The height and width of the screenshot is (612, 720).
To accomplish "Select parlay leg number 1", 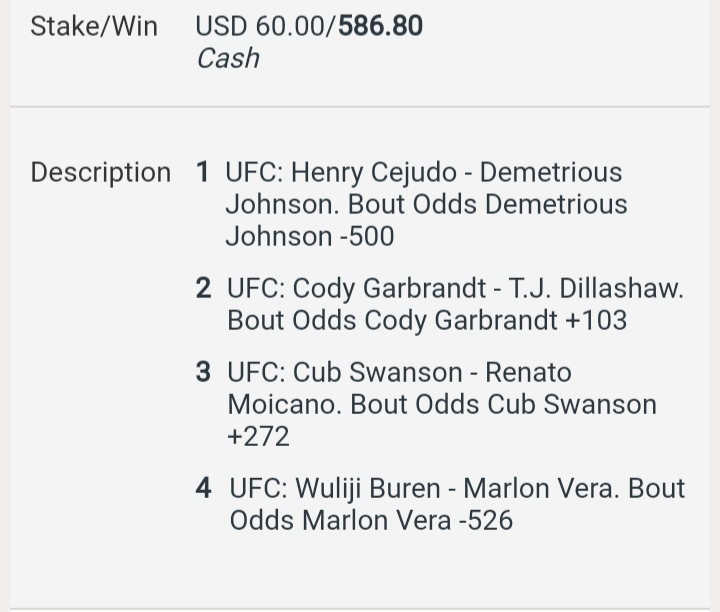I will click(x=202, y=172).
